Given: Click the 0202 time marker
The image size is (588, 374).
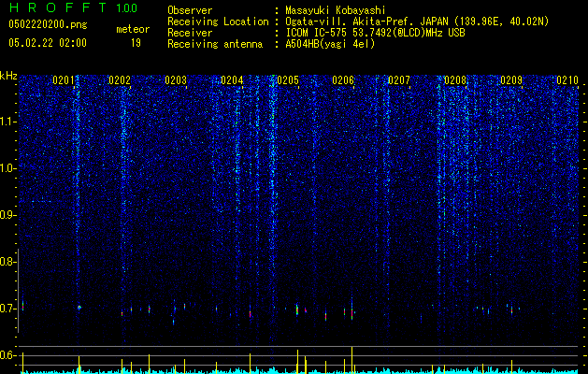Looking at the screenshot, I should tap(120, 80).
